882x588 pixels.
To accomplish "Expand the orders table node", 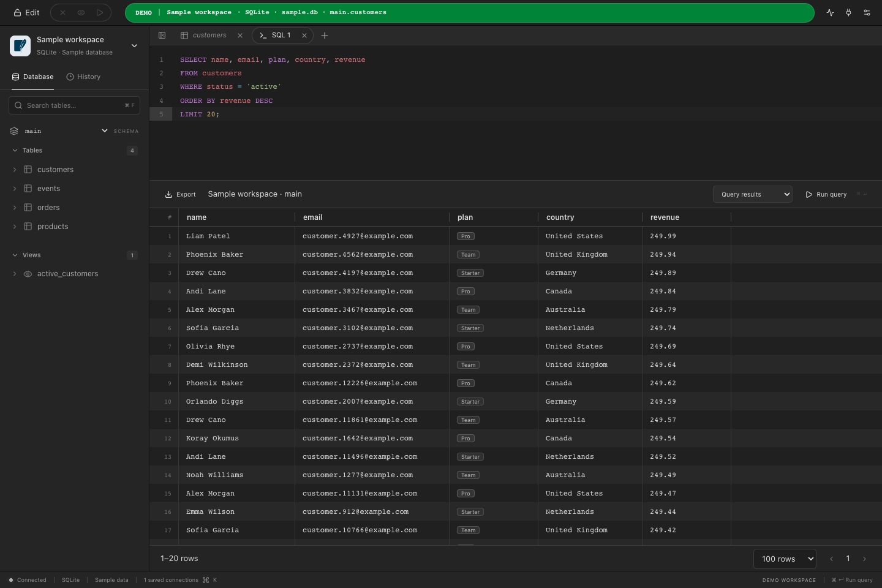I will pos(15,208).
